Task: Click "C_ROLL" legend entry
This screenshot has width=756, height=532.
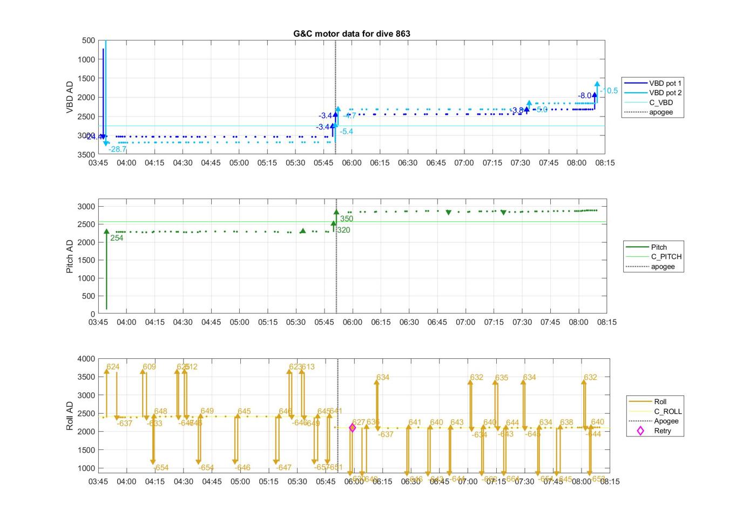Action: 668,411
